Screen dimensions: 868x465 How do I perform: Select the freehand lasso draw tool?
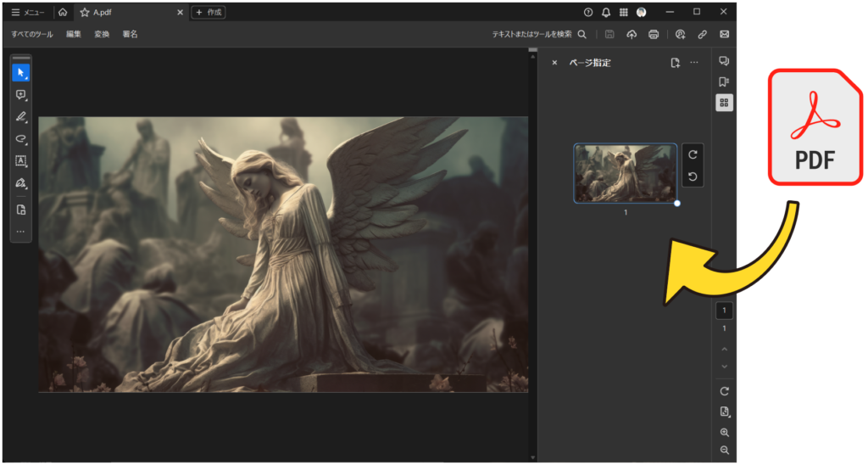[x=20, y=138]
